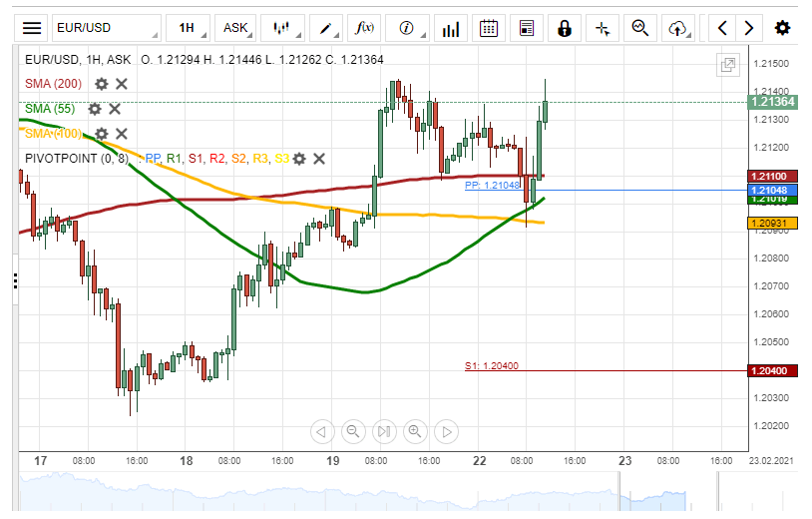Viewport: 812px width, 519px height.
Task: Open the news list icon
Action: (x=527, y=28)
